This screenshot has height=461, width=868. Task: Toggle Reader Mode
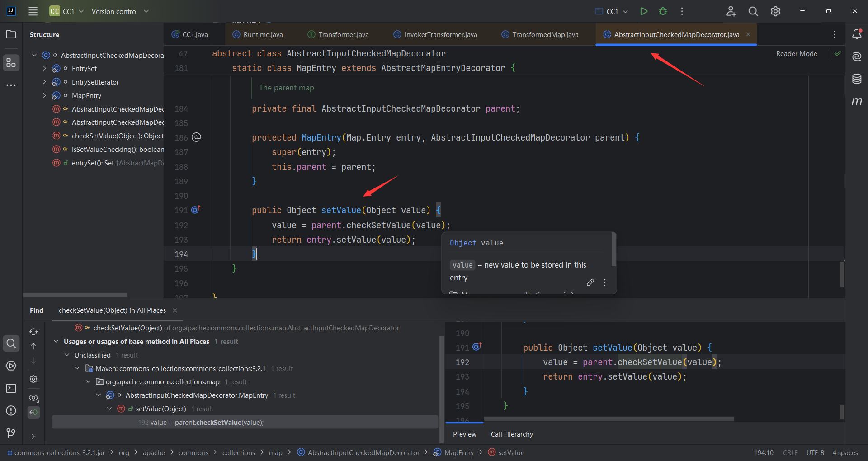[797, 53]
